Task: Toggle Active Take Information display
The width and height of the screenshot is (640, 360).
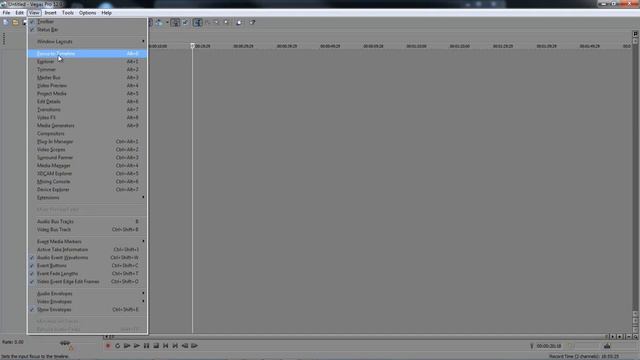Action: [x=87, y=250]
